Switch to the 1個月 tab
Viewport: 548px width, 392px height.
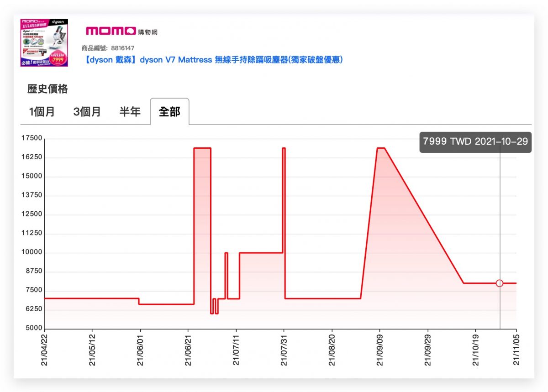42,112
